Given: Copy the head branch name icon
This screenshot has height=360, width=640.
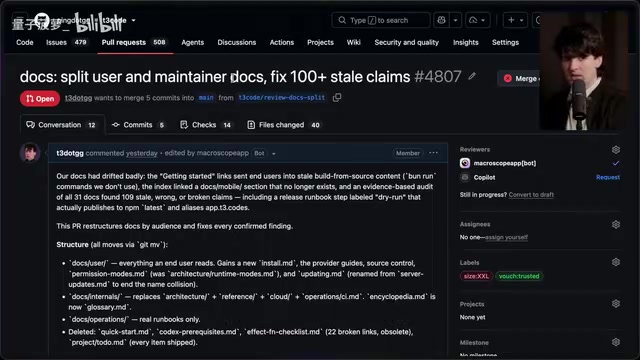Looking at the screenshot, I should click(337, 98).
